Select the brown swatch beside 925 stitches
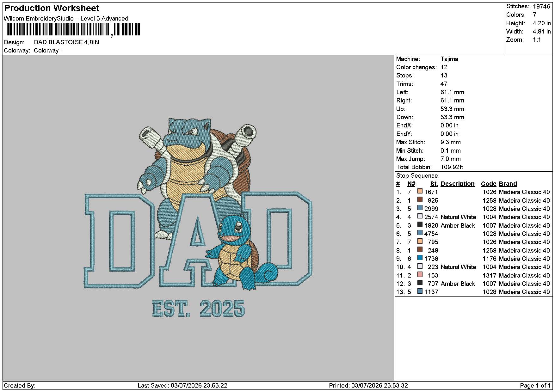Screen dimensions: 555x392 click(x=420, y=200)
